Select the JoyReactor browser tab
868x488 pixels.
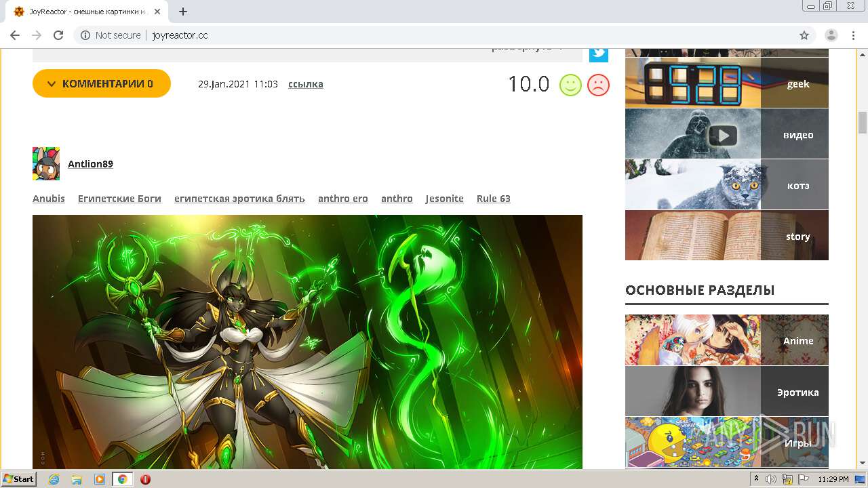click(88, 12)
